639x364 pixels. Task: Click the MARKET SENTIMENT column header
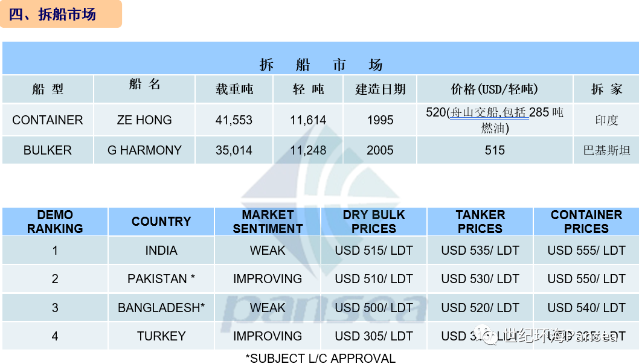(268, 222)
